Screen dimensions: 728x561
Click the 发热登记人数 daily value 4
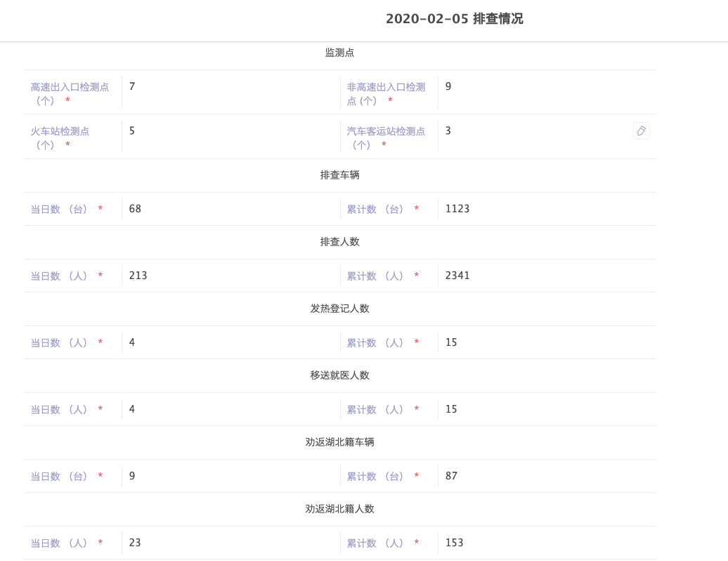click(x=132, y=343)
